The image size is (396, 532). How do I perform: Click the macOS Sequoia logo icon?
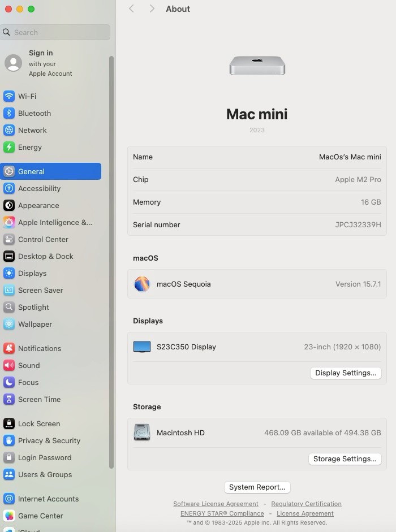tap(142, 284)
